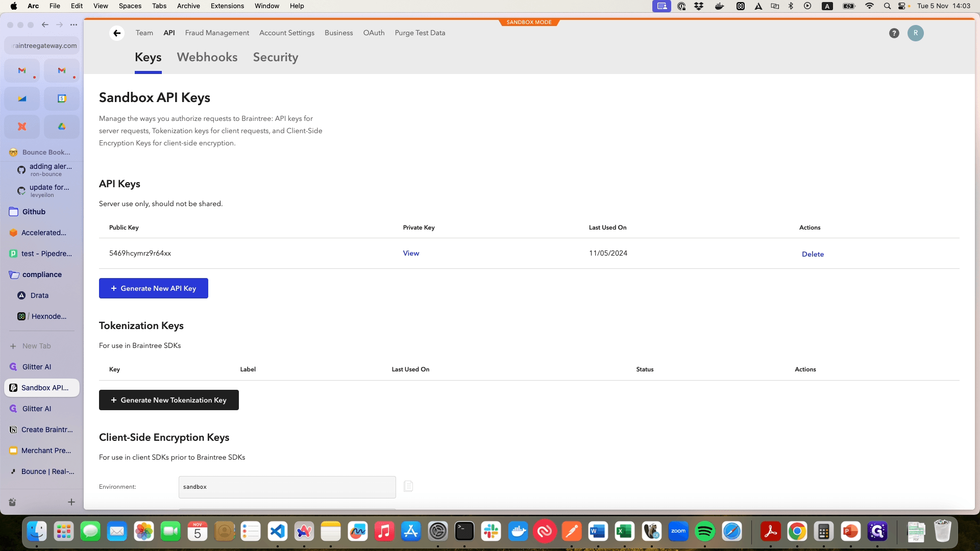Launch Visual Studio Code from Dock

click(x=277, y=532)
